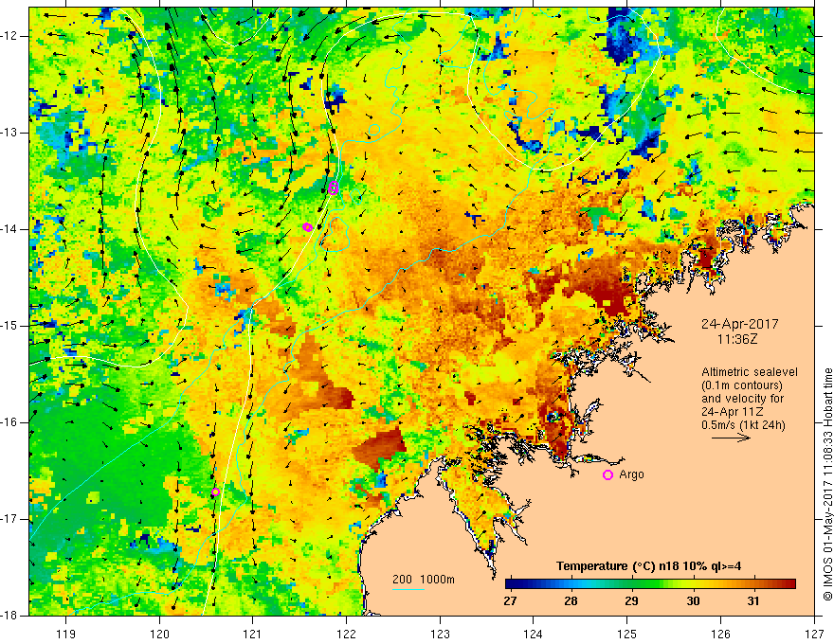Click the '11:36Z' time label
This screenshot has height=644, width=834.
tap(737, 339)
